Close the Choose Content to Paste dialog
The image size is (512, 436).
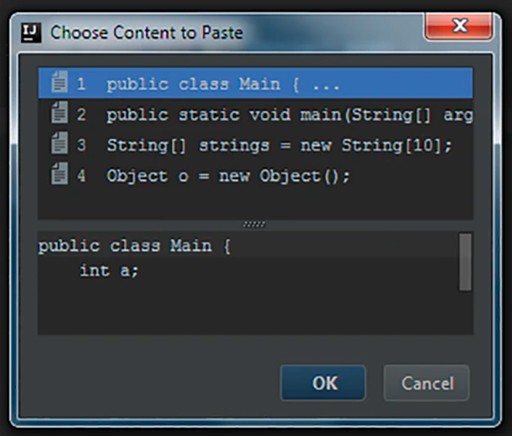459,26
